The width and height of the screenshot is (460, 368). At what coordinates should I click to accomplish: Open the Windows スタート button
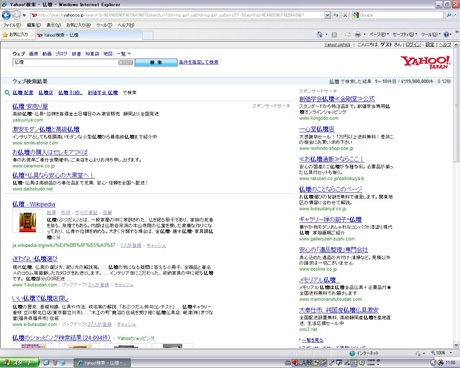click(19, 363)
